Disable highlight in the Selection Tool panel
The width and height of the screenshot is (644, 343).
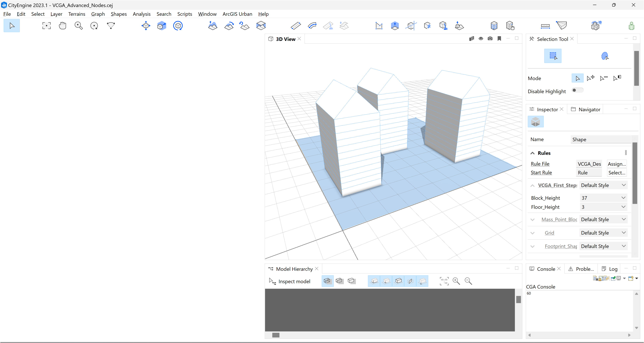tap(577, 90)
